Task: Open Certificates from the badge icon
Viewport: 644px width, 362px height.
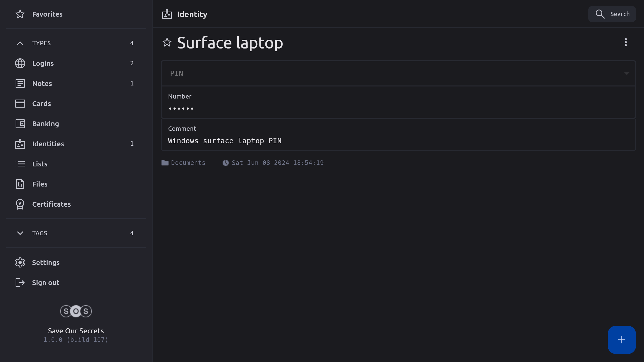Action: [20, 204]
